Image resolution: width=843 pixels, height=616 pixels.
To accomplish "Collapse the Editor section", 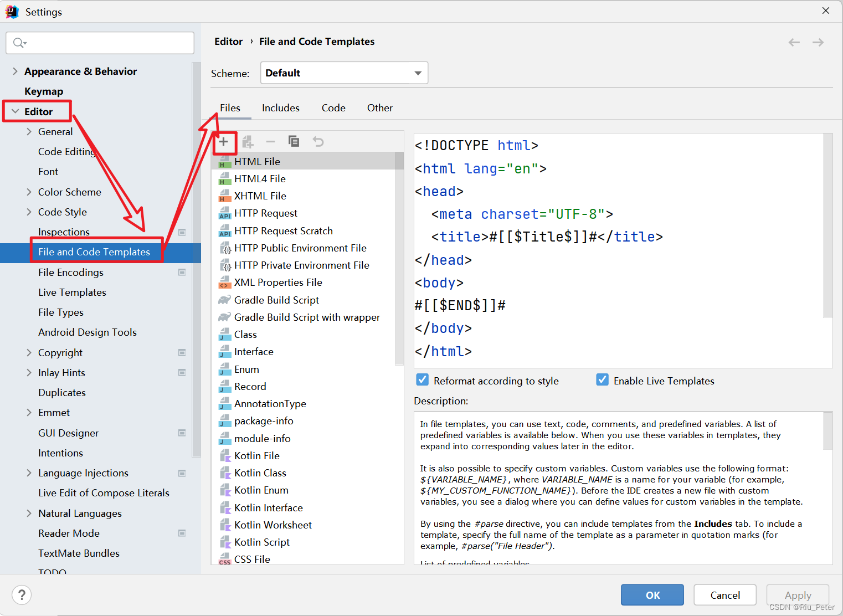I will [x=15, y=111].
